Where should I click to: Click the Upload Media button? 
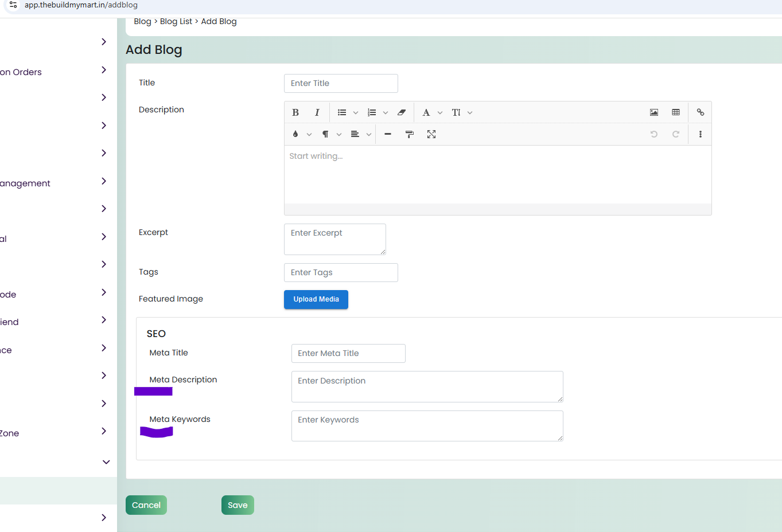click(x=316, y=299)
